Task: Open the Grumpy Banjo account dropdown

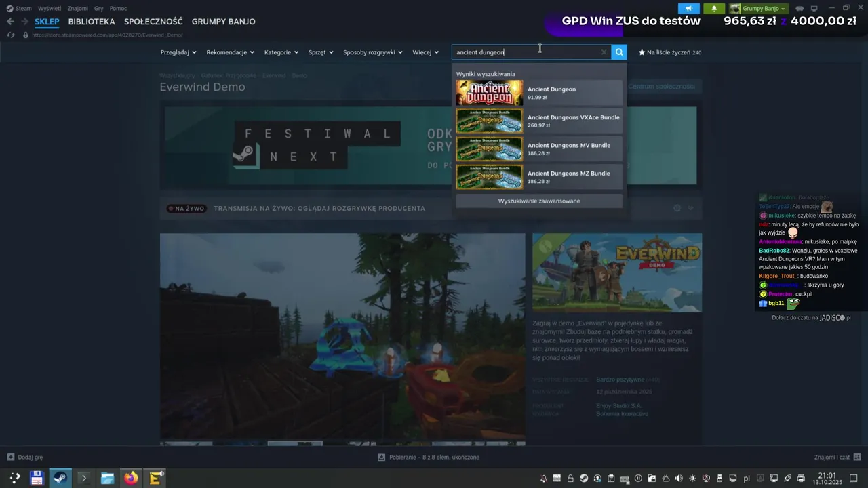Action: click(x=758, y=9)
